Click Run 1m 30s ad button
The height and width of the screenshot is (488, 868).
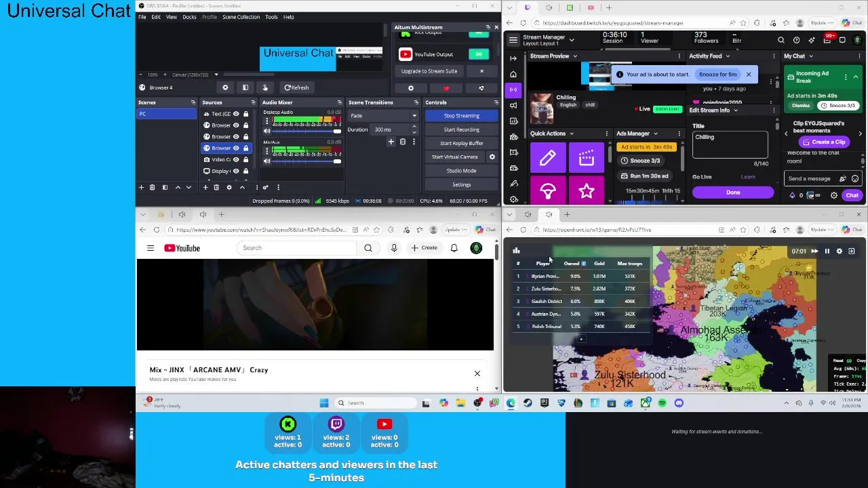(x=644, y=176)
